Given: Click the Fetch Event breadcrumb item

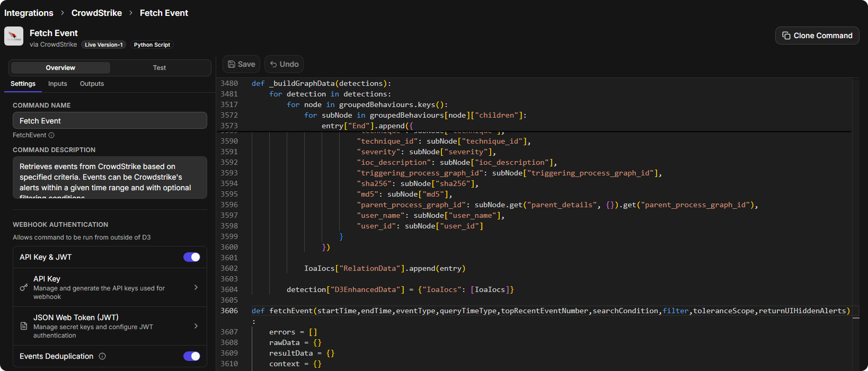Looking at the screenshot, I should click(164, 13).
